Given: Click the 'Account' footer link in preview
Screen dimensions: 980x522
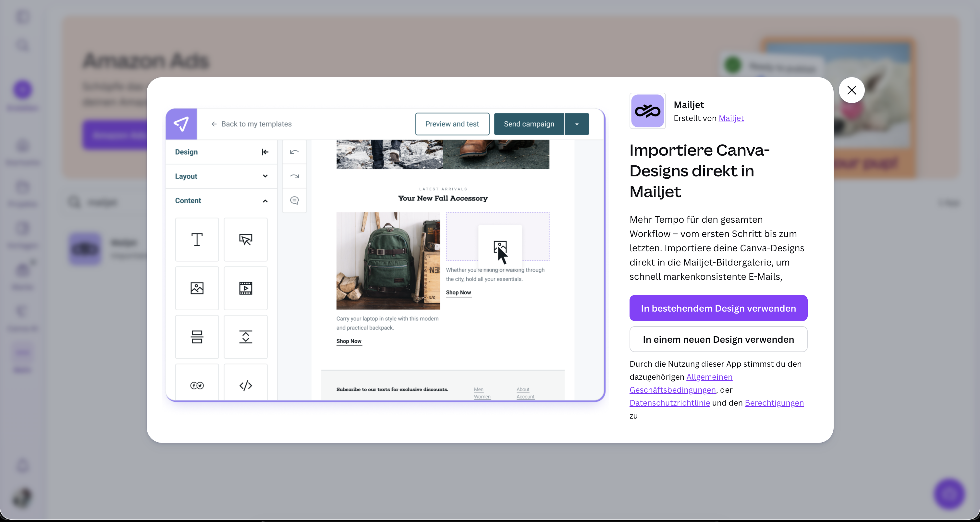Looking at the screenshot, I should pos(525,397).
